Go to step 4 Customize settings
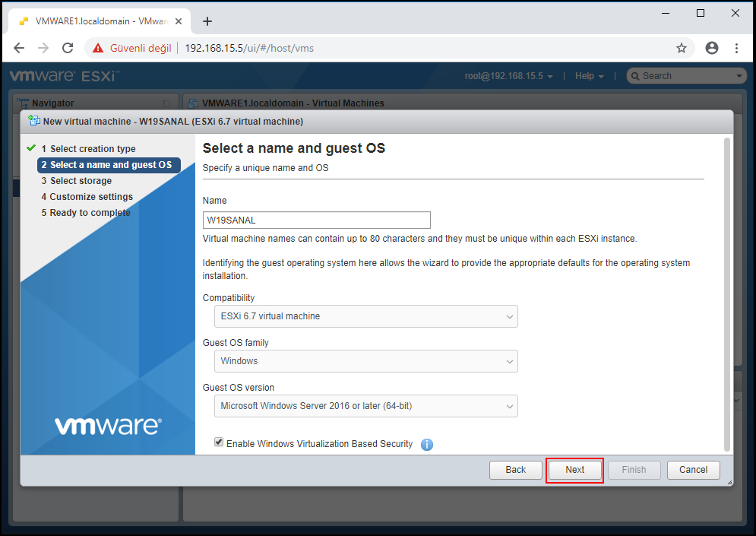Viewport: 756px width, 536px height. coord(87,197)
